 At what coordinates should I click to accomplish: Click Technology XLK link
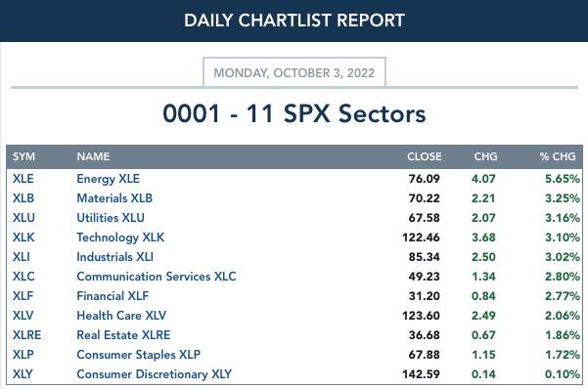[x=120, y=238]
